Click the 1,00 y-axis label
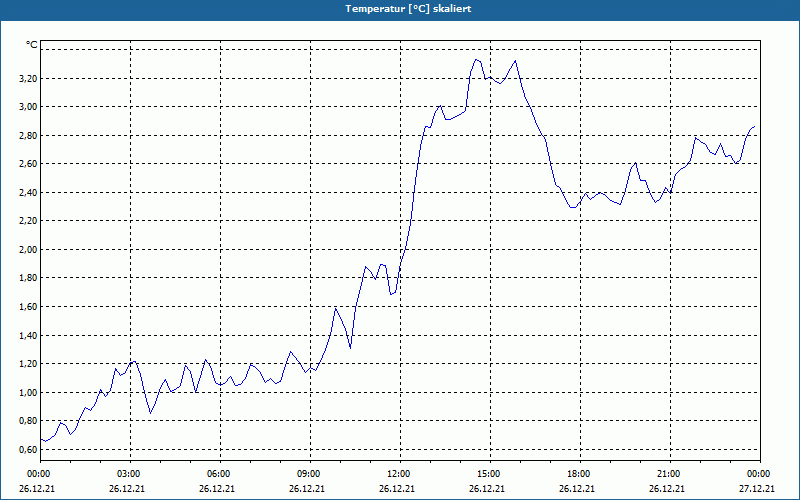Image resolution: width=800 pixels, height=500 pixels. 29,393
